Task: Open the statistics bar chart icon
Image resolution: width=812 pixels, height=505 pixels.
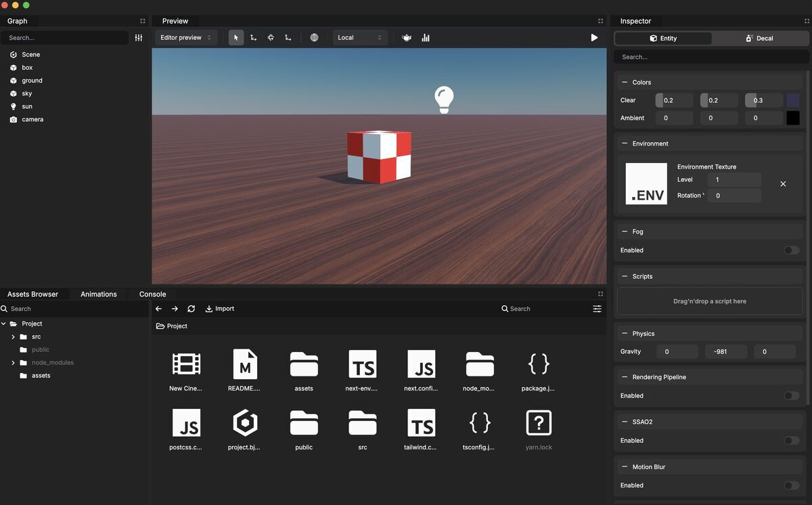Action: pyautogui.click(x=426, y=38)
